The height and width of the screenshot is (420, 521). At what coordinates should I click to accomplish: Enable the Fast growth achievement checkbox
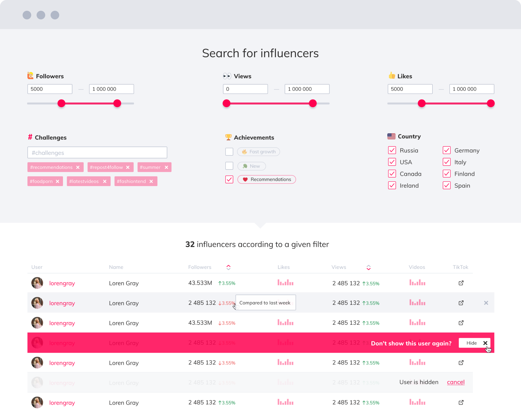coord(229,152)
